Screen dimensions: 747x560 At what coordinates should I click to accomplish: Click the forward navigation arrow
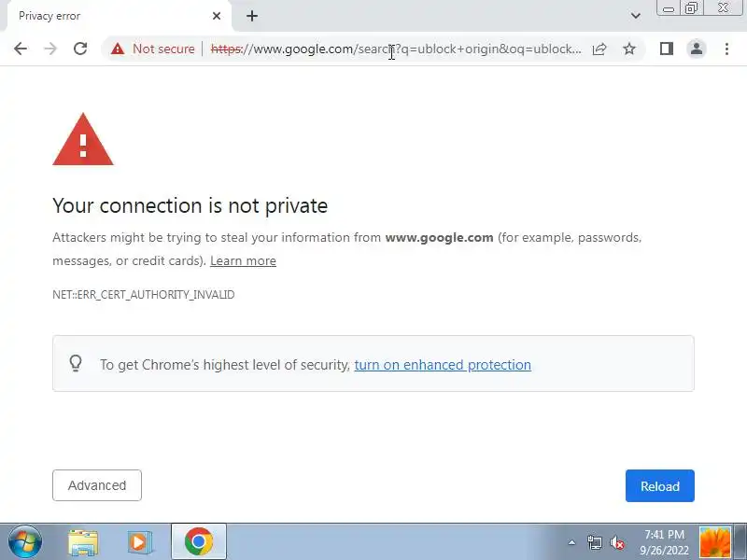(50, 49)
